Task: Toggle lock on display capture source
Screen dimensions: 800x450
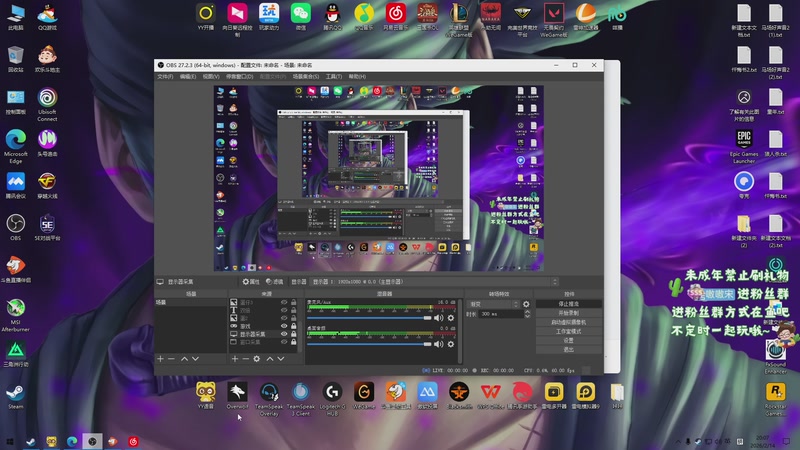Action: coord(293,334)
